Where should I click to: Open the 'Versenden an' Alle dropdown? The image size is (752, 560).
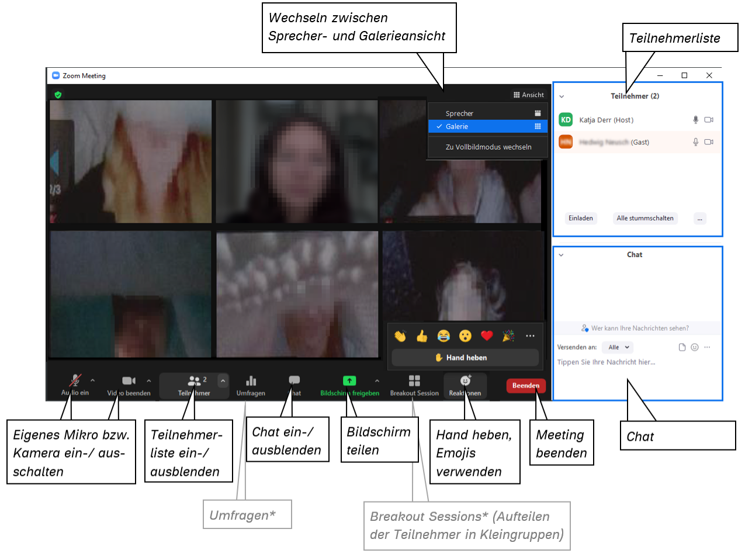tap(618, 347)
